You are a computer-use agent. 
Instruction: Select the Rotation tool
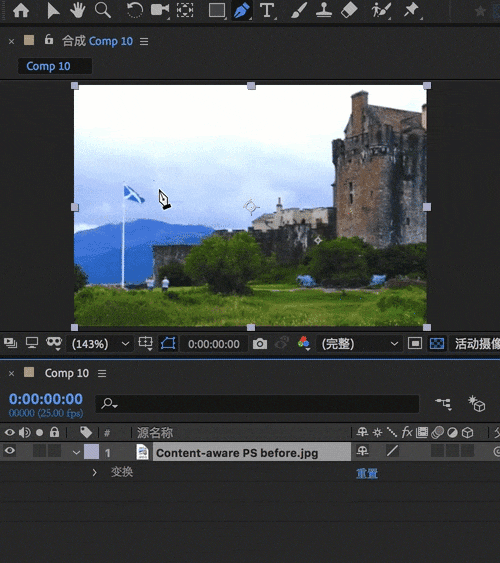pyautogui.click(x=134, y=10)
